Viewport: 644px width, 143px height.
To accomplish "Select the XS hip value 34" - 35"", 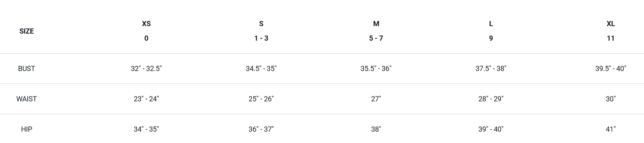I will [x=146, y=129].
